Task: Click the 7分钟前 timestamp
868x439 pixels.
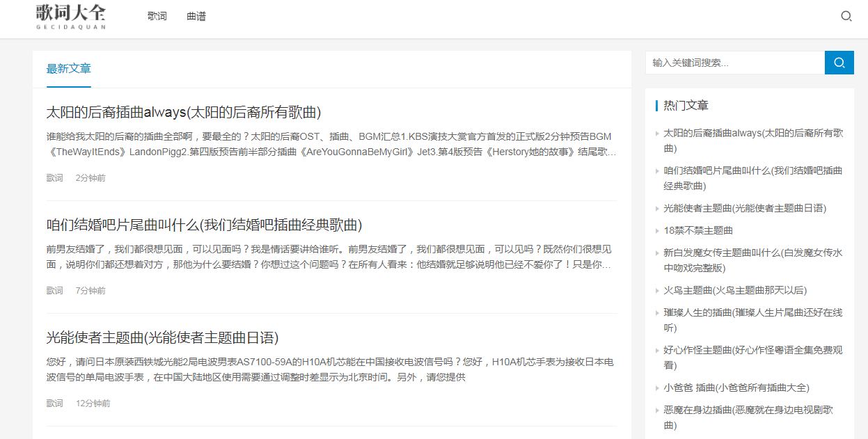Action: [90, 291]
